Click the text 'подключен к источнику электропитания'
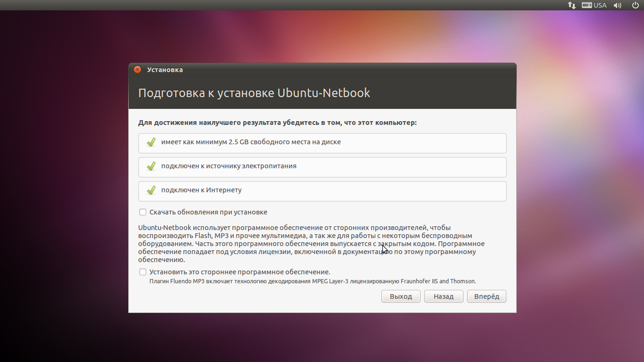 point(229,166)
